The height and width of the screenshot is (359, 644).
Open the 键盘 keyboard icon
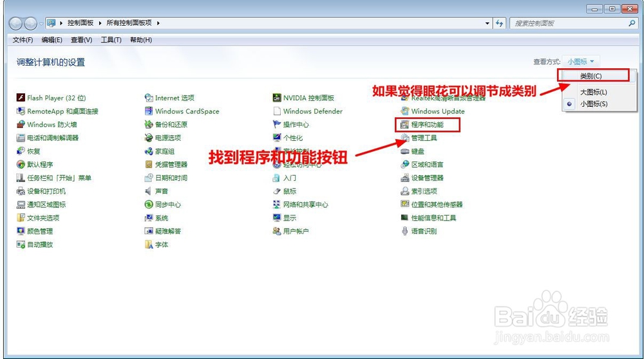[405, 151]
